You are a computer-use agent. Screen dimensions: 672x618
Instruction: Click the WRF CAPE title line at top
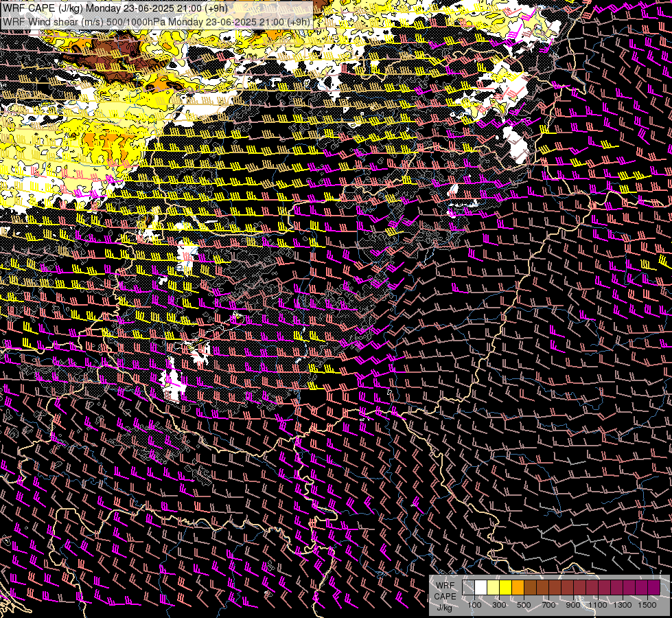(115, 8)
